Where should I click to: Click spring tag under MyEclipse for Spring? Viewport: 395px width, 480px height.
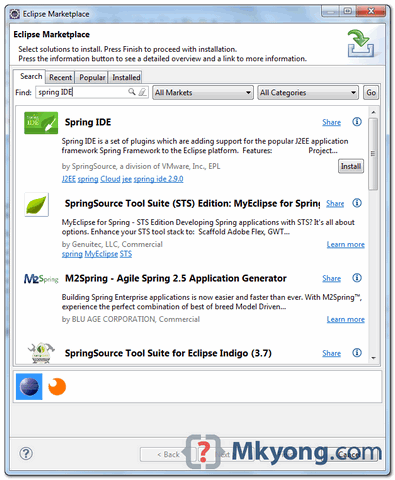point(72,254)
